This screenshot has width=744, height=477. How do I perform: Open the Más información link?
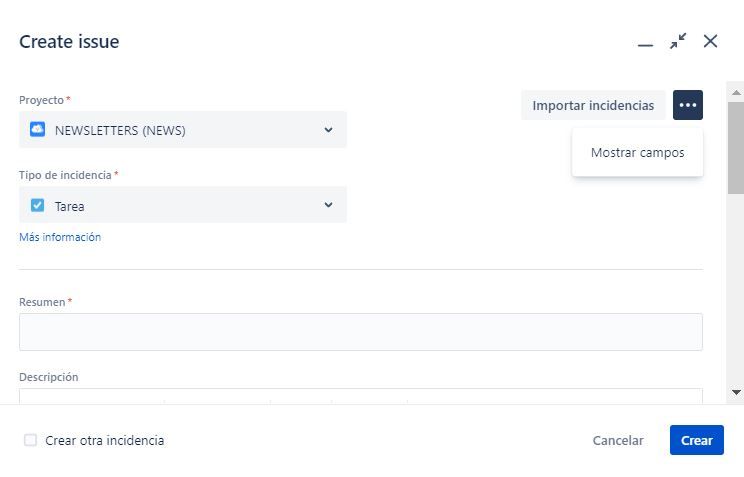coord(60,237)
